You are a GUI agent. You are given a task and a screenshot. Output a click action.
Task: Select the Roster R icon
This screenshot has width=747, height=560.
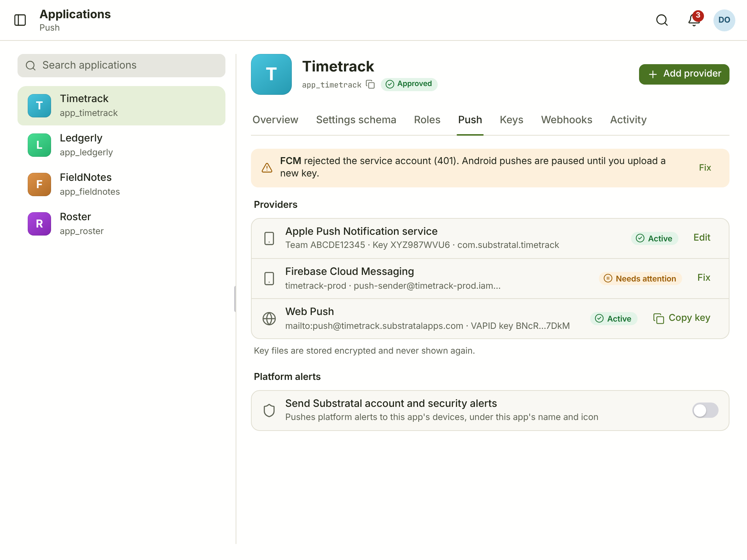[x=39, y=224]
